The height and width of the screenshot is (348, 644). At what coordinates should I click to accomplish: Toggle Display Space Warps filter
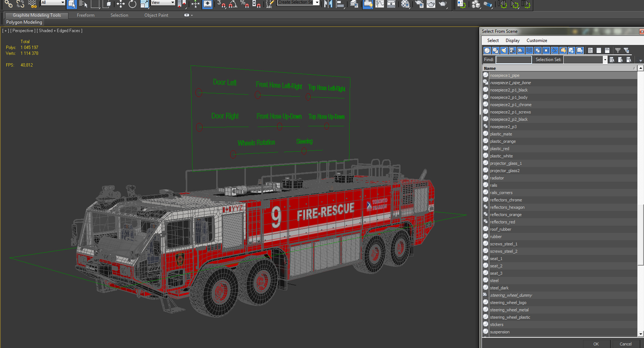[529, 50]
